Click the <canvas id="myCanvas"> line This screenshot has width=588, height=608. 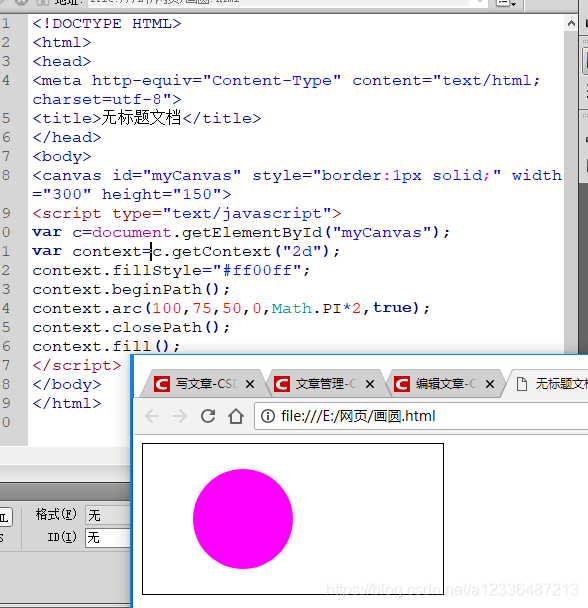(297, 185)
